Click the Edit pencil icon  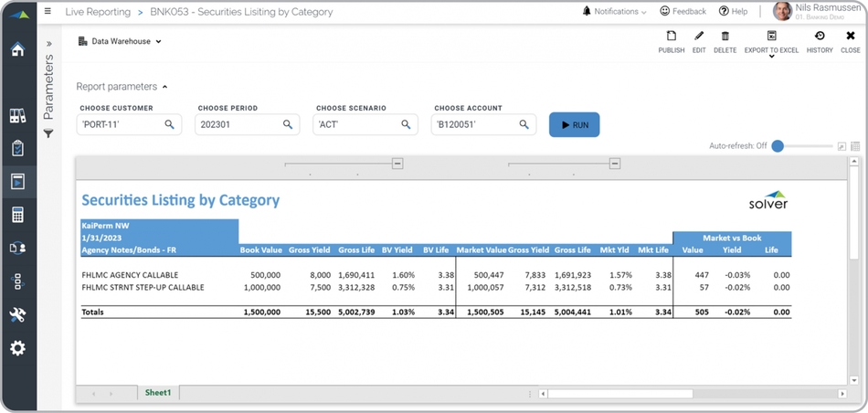coord(699,37)
